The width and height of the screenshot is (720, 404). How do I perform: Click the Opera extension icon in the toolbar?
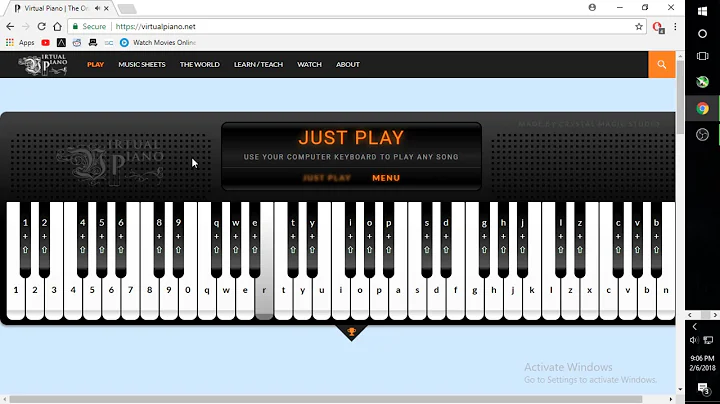(x=658, y=27)
